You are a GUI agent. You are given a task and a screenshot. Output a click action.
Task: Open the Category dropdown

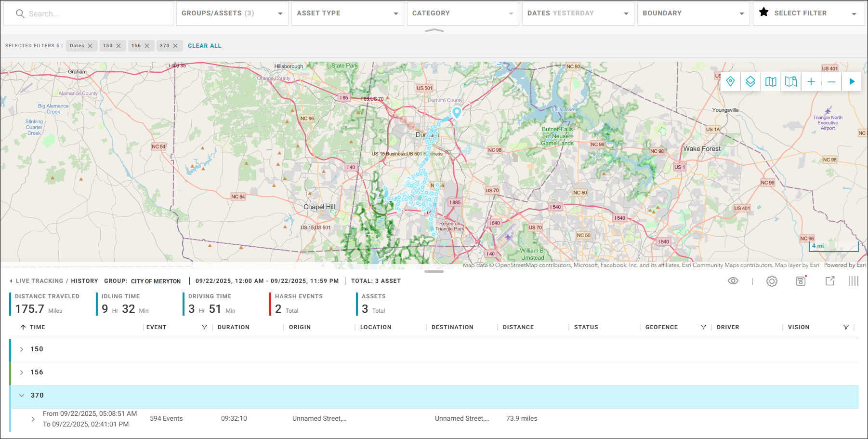click(463, 13)
